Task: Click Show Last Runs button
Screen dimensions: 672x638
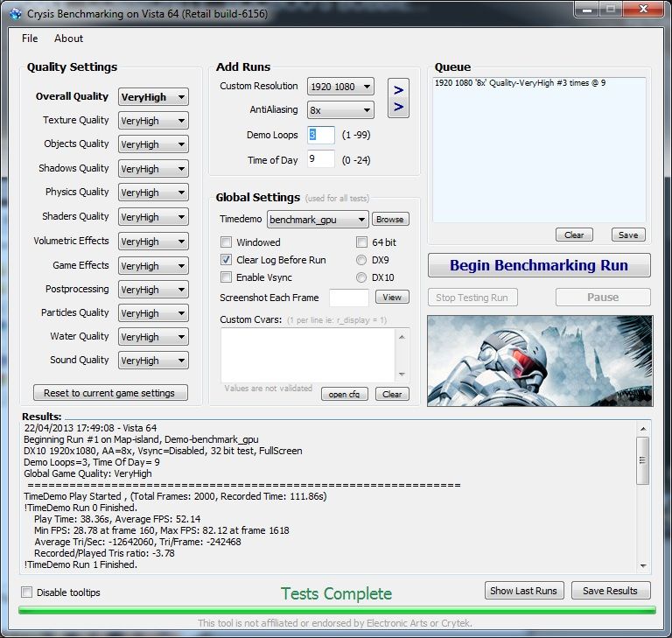Action: click(524, 591)
